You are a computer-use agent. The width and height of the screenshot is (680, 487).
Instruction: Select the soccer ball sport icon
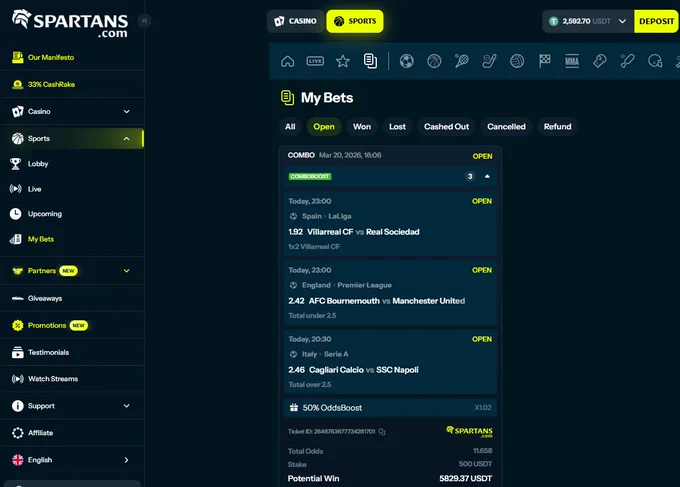pyautogui.click(x=406, y=61)
